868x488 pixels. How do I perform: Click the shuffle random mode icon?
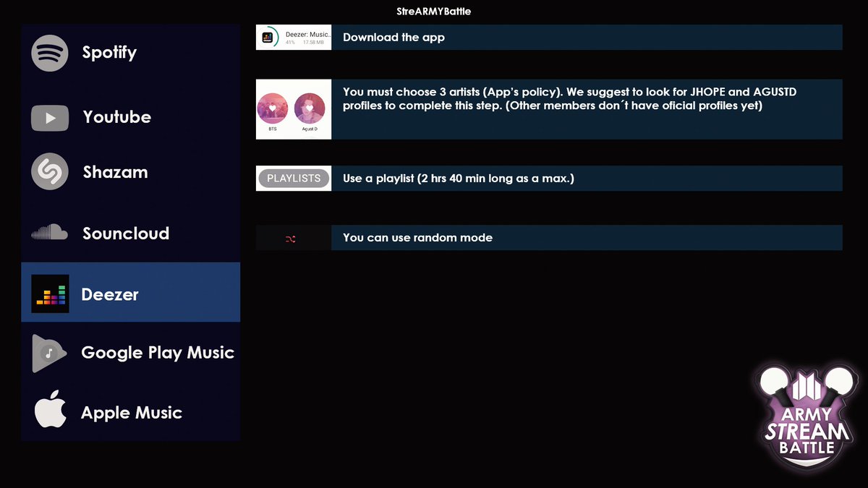(x=291, y=239)
